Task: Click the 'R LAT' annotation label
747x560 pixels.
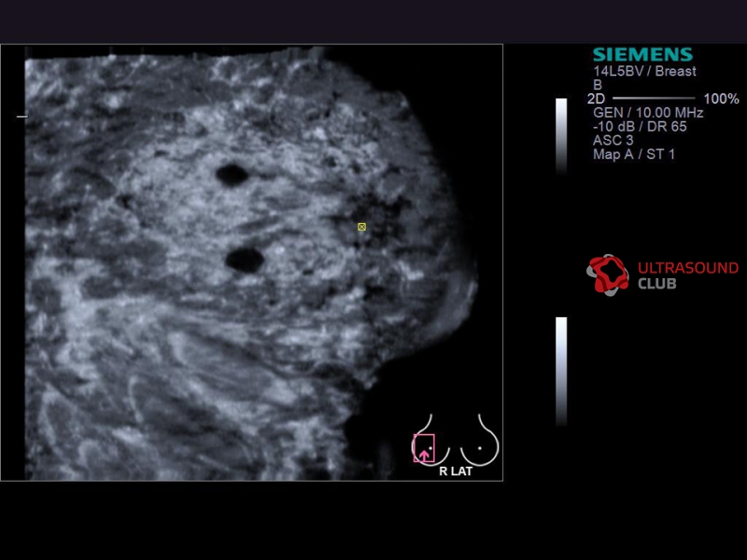Action: pos(456,471)
